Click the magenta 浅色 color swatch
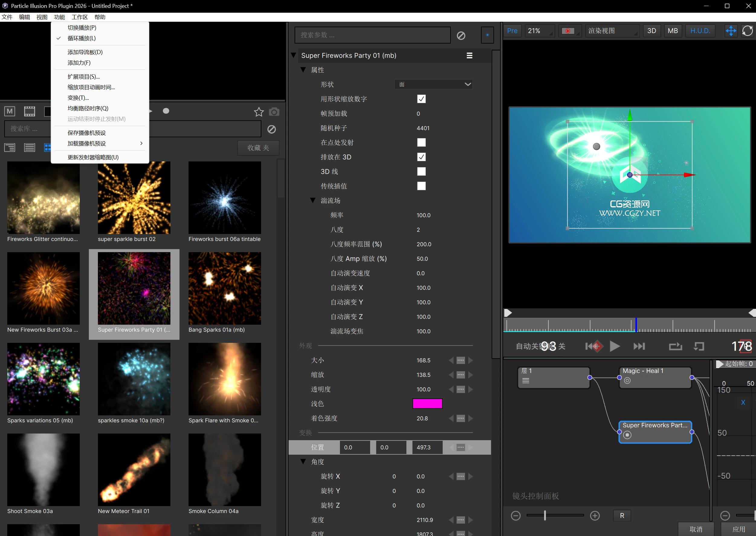This screenshot has width=756, height=536. (x=427, y=403)
